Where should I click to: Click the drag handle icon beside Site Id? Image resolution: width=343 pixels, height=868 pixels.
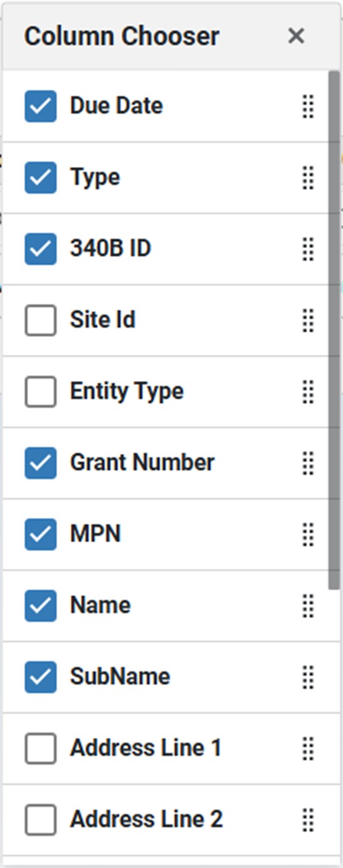coord(307,320)
